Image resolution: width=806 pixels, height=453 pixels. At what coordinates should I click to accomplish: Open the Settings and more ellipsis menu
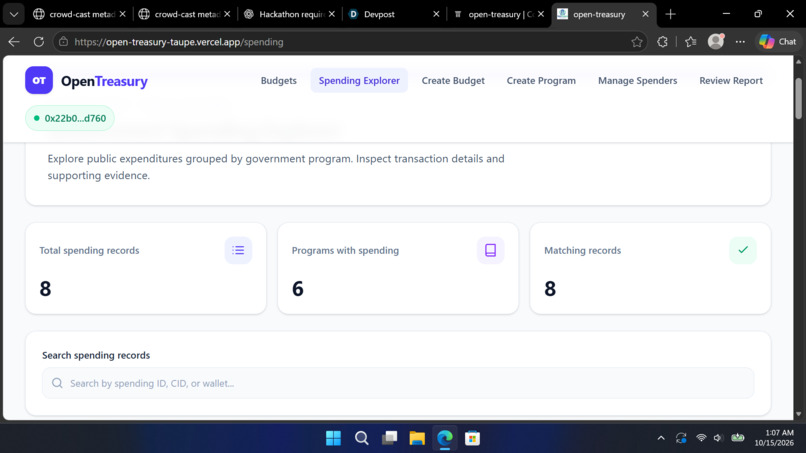[740, 42]
